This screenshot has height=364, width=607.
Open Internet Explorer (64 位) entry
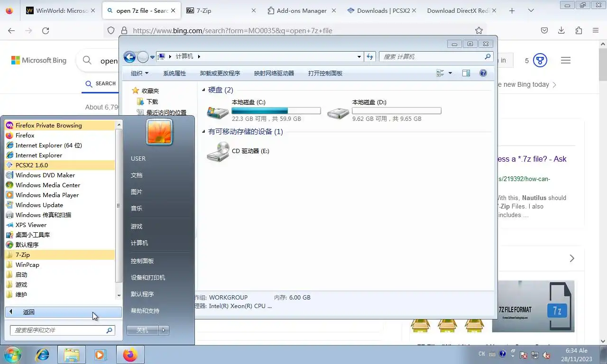pyautogui.click(x=60, y=145)
